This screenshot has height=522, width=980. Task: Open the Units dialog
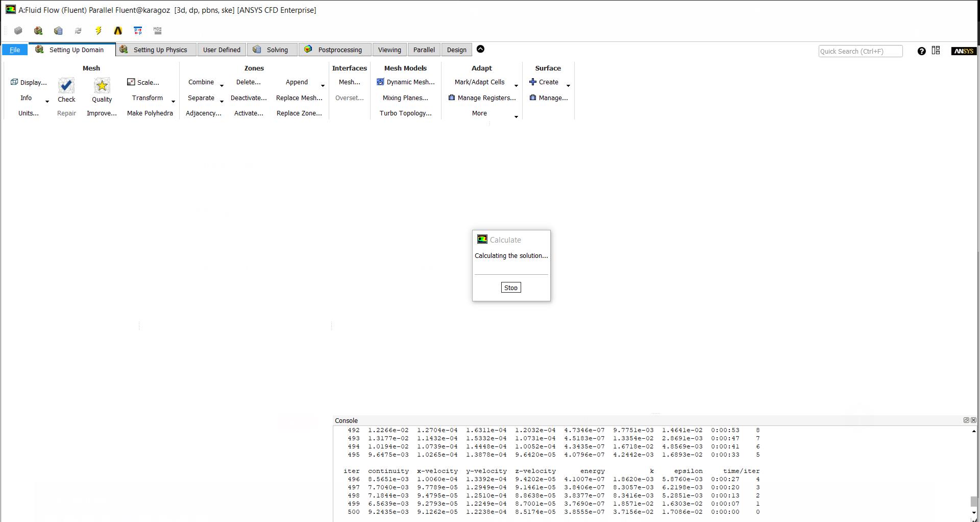[x=29, y=113]
